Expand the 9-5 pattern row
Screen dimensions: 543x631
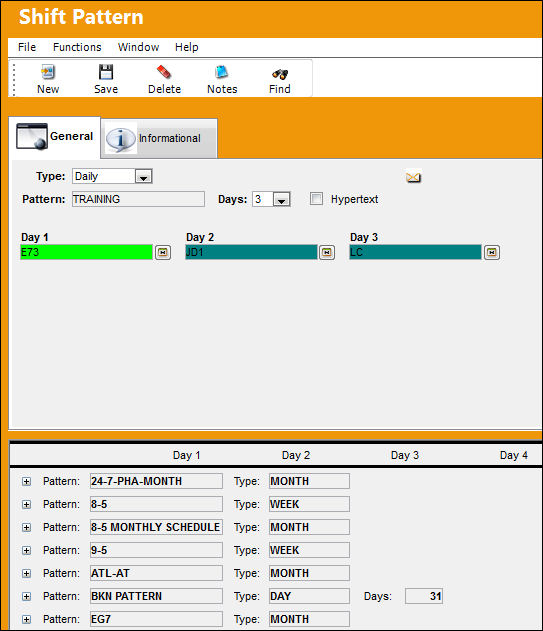[27, 550]
